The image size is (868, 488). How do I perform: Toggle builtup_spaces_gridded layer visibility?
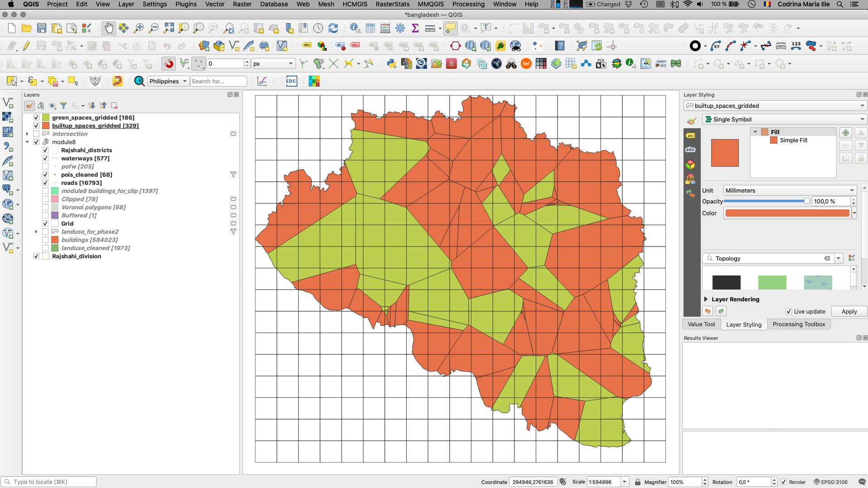[36, 126]
